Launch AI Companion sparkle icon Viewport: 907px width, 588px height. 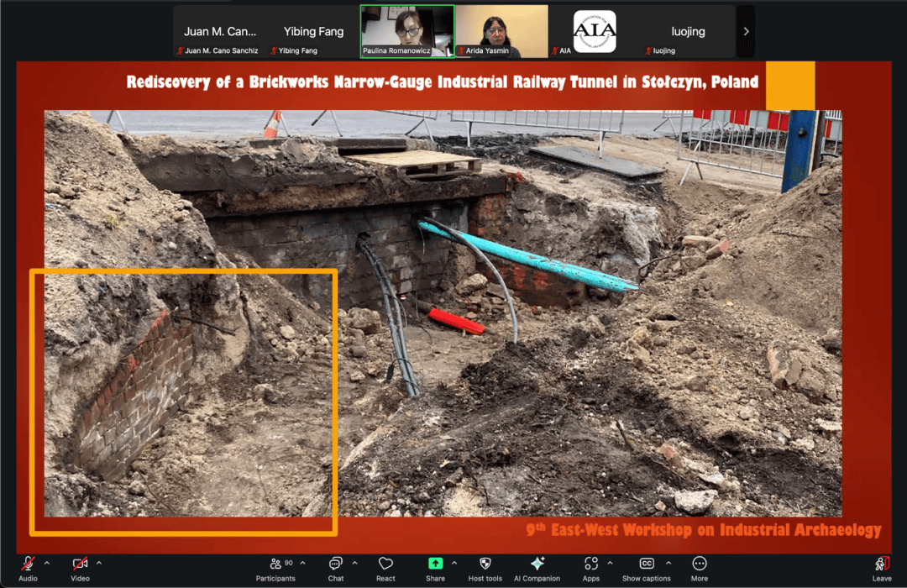pyautogui.click(x=537, y=564)
